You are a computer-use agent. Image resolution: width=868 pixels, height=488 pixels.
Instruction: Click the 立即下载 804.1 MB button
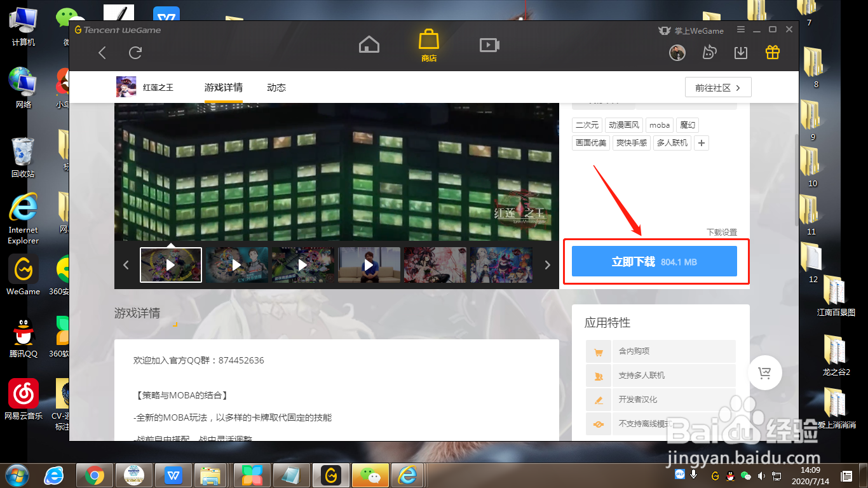pyautogui.click(x=654, y=261)
